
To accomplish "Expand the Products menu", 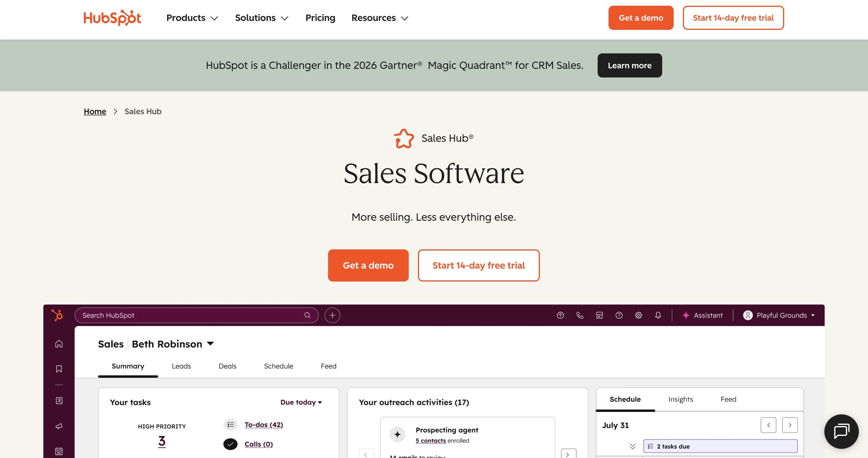I will coord(192,18).
